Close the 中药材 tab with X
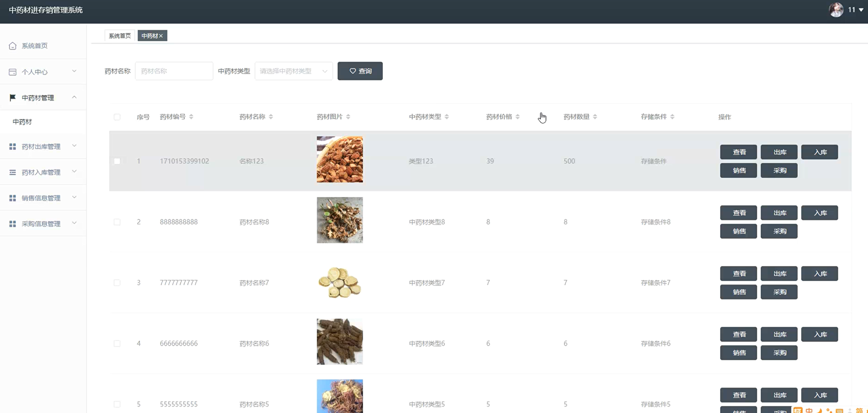This screenshot has width=868, height=413. [x=161, y=36]
